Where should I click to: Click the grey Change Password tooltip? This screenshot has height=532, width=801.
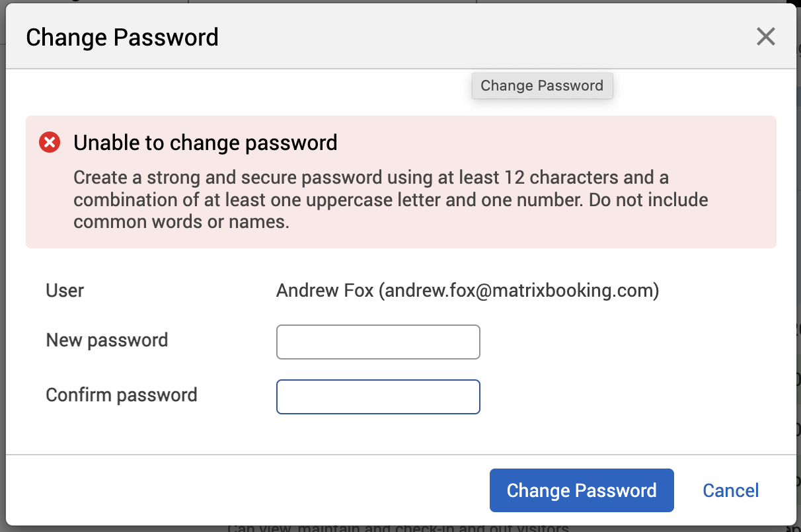[x=542, y=86]
